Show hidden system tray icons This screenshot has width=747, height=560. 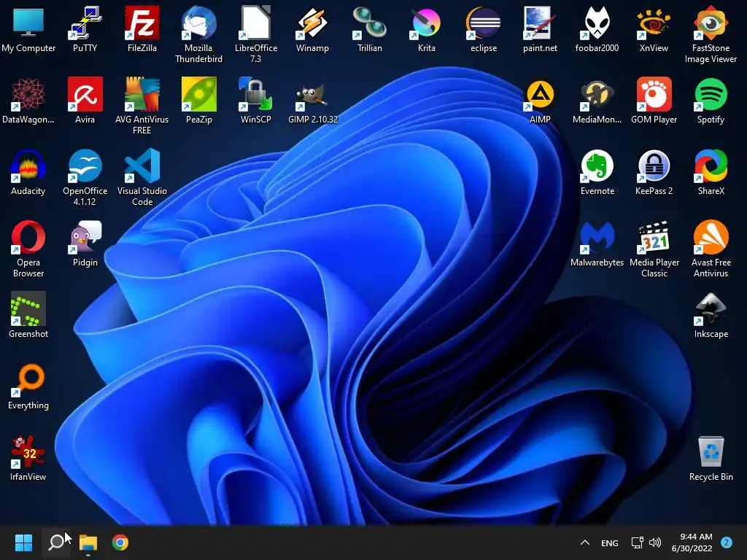tap(585, 542)
